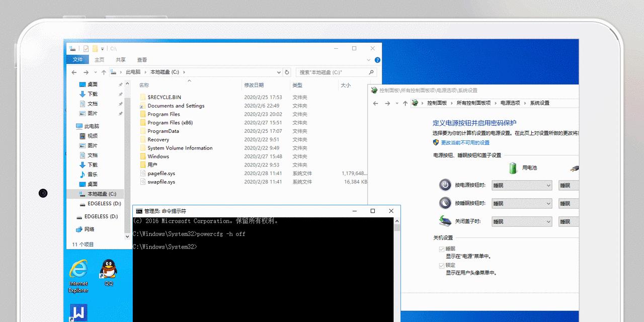Open 网络 in the navigation pane
644x322 pixels.
pyautogui.click(x=89, y=229)
